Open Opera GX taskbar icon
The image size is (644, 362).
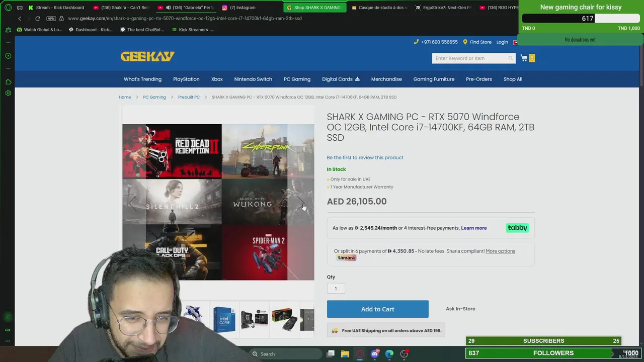(x=360, y=354)
